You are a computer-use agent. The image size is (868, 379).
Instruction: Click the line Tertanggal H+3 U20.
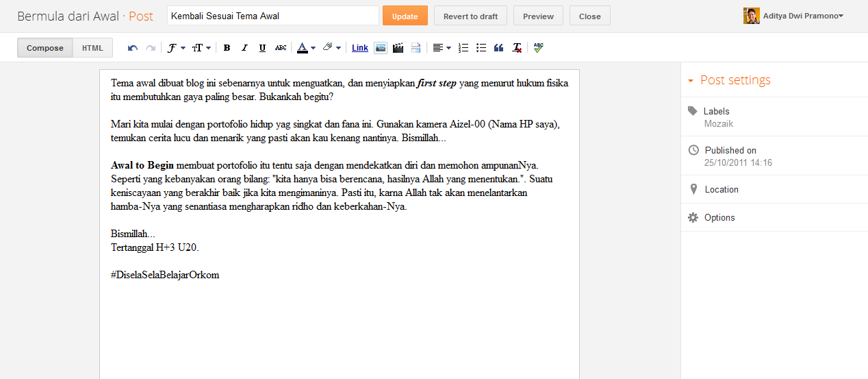coord(155,247)
